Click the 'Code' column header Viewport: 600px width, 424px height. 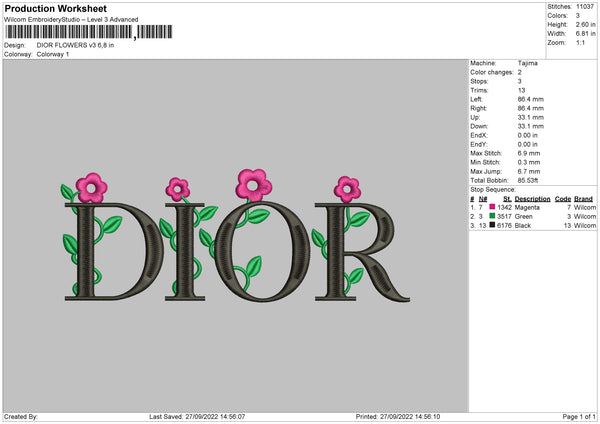563,199
